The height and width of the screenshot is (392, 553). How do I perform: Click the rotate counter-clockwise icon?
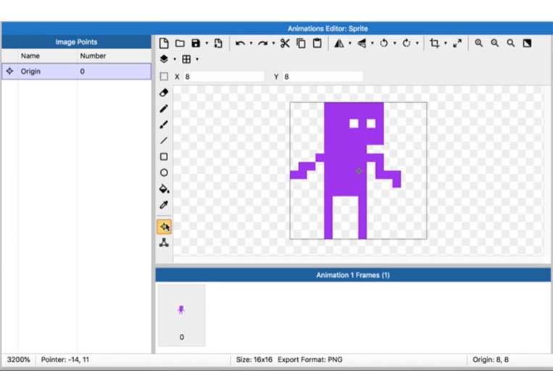(384, 43)
